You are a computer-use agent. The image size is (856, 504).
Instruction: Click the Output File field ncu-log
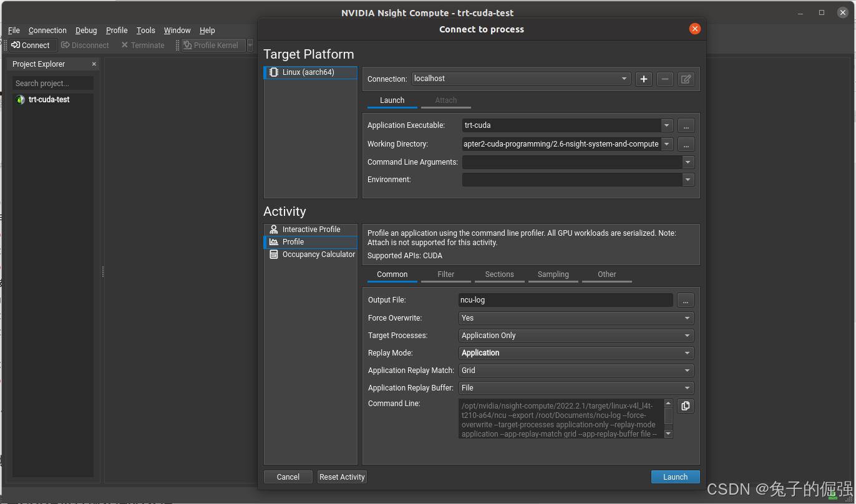(565, 300)
